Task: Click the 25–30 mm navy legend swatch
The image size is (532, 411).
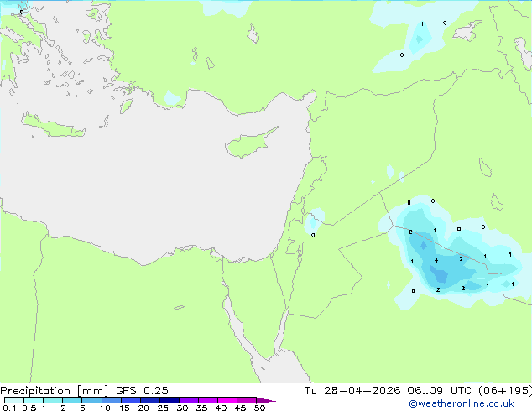Action: (169, 400)
